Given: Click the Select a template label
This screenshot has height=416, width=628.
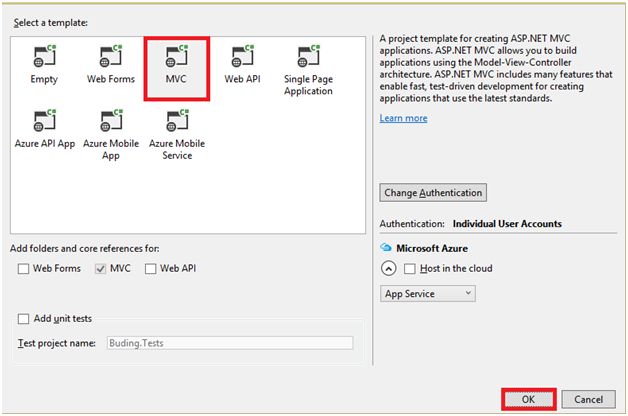Looking at the screenshot, I should [x=50, y=23].
